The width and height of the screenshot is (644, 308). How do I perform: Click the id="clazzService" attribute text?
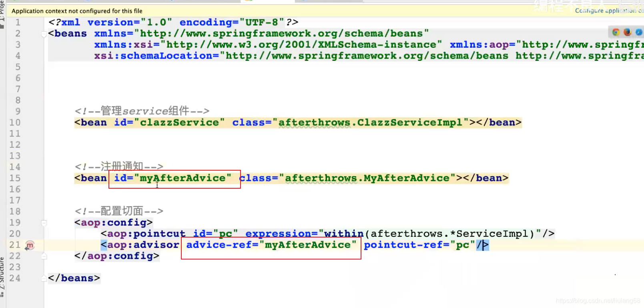tap(169, 123)
